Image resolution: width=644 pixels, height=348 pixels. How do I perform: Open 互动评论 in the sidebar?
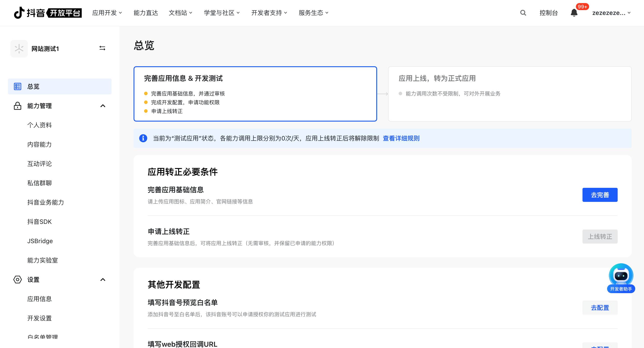40,164
